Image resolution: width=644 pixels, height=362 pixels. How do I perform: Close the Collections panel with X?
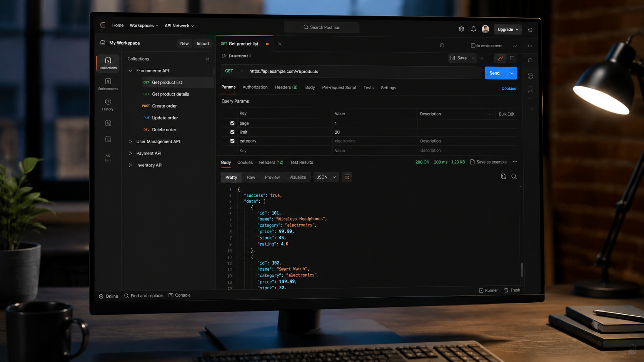coord(207,59)
